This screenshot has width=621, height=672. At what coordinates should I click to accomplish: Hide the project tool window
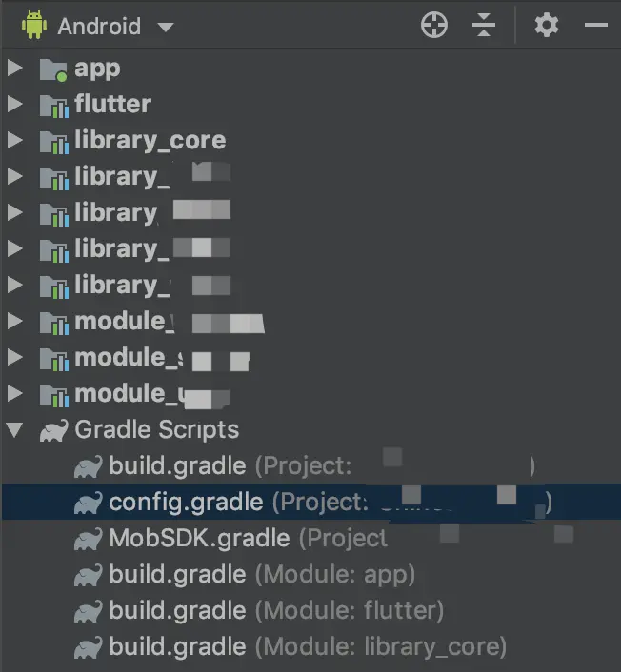click(x=596, y=26)
